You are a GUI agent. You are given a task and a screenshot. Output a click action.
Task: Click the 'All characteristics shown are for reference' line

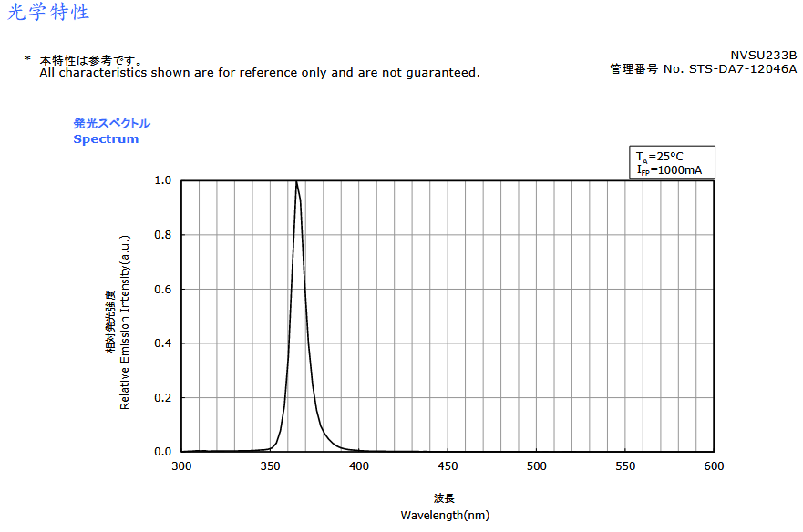tap(260, 73)
